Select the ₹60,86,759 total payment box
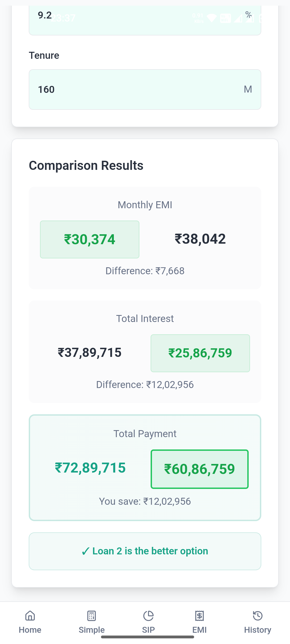The height and width of the screenshot is (644, 290). 200,469
